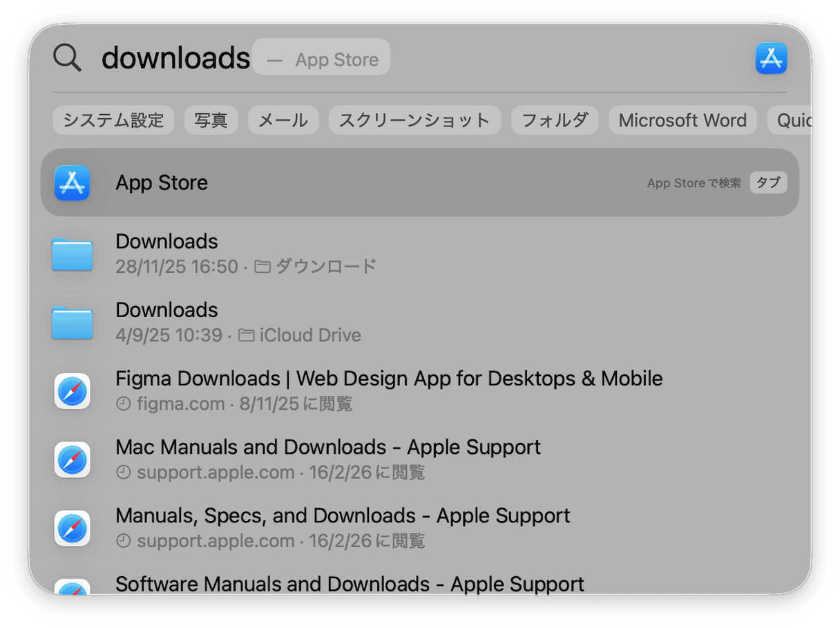Select the フォルダ filter chip
The height and width of the screenshot is (628, 840).
pos(555,120)
